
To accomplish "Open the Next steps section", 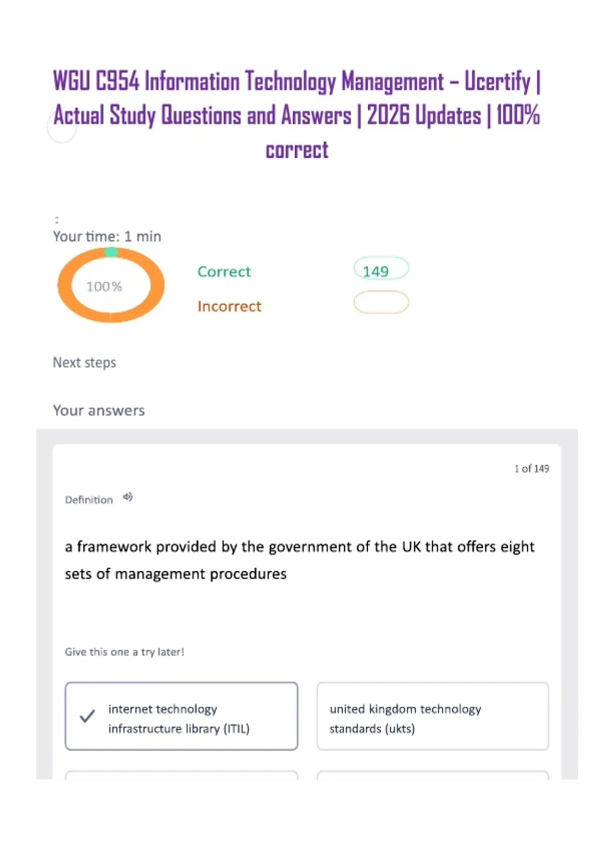I will coord(84,363).
